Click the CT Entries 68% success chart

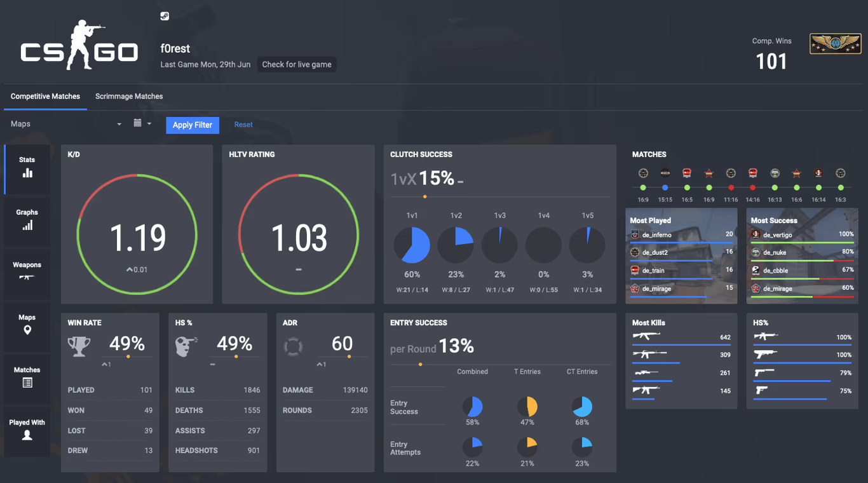coord(582,407)
